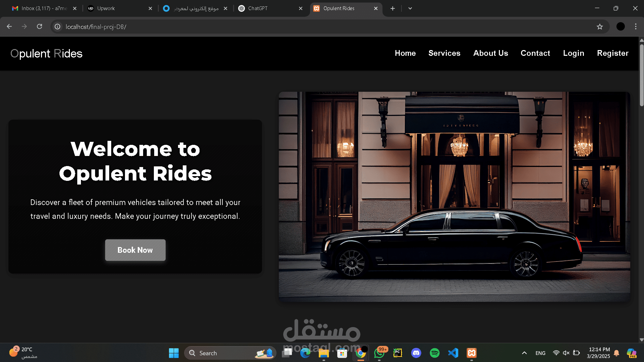Open the clock and date 12:14 PM
The width and height of the screenshot is (644, 362).
point(598,353)
